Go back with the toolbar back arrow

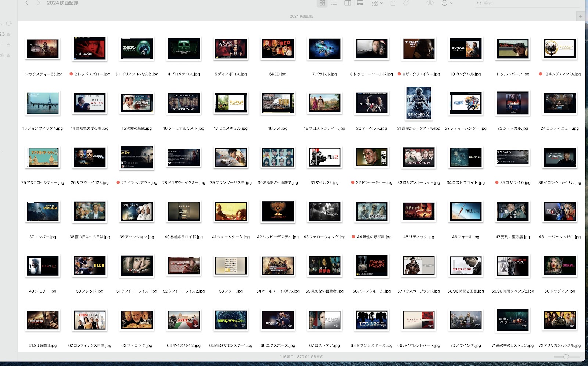[x=27, y=3]
